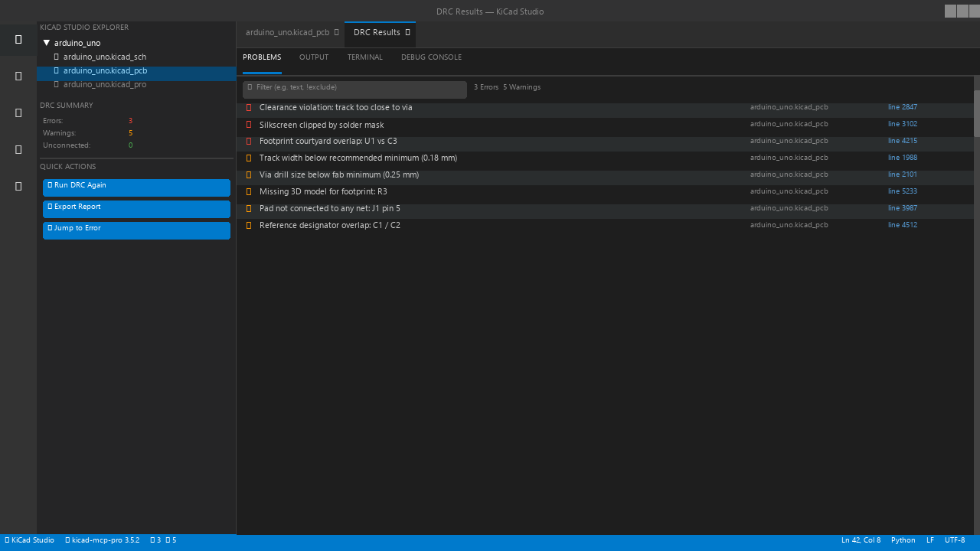The image size is (980, 551).
Task: Jump to line 4215 link
Action: (x=903, y=141)
